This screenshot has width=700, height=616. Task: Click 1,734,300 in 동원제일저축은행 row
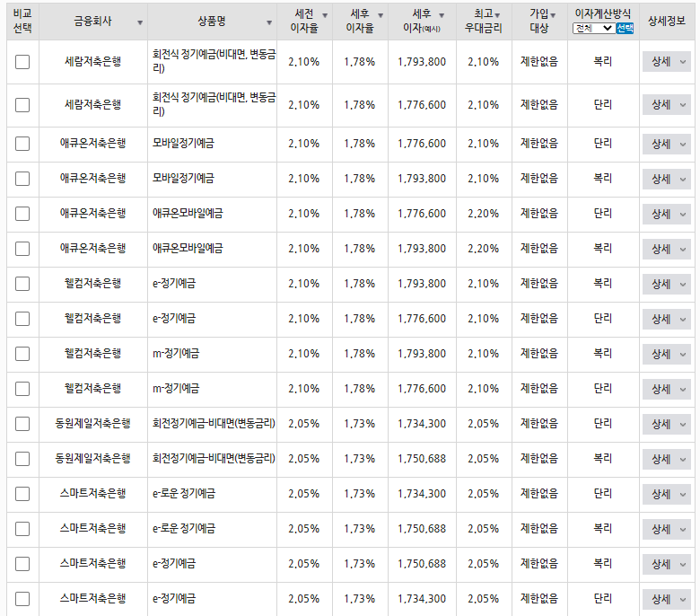click(x=422, y=424)
